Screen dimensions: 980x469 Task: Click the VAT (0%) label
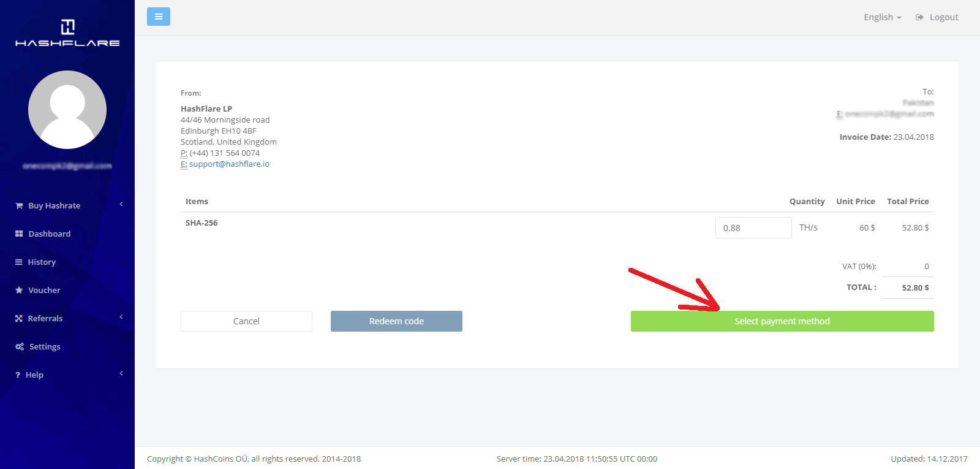pyautogui.click(x=859, y=267)
